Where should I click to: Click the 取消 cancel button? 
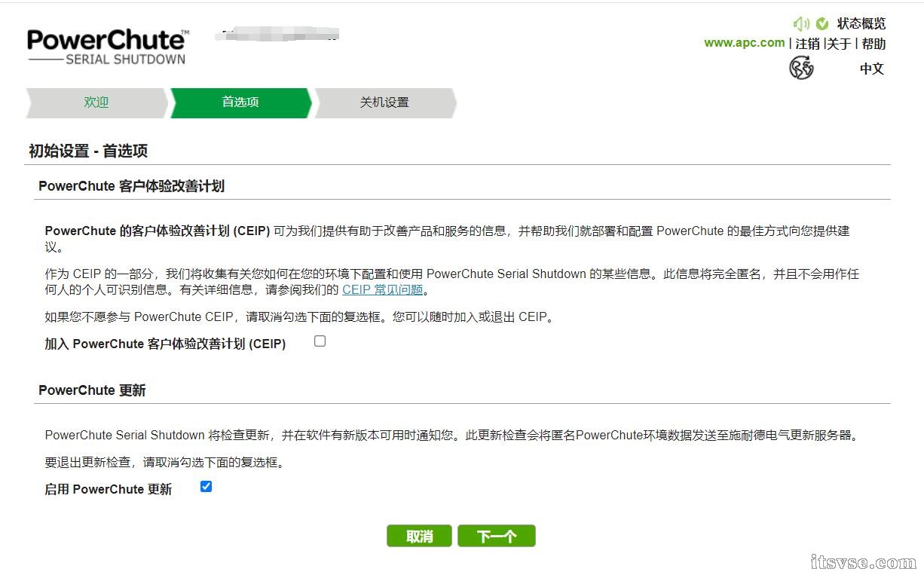[419, 536]
